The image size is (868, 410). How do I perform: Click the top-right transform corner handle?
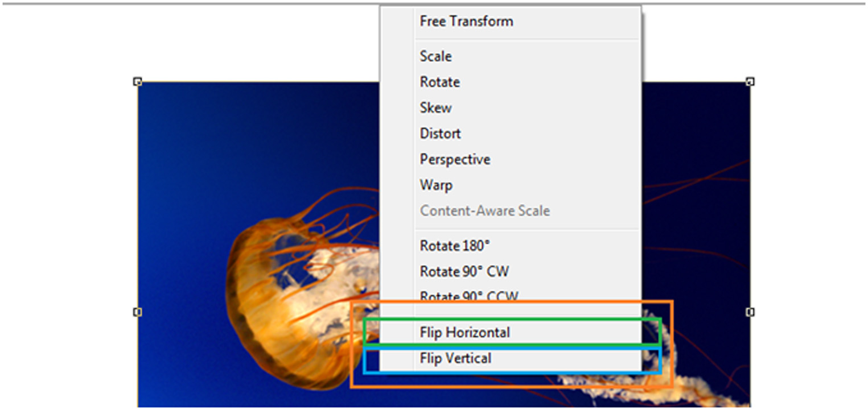point(750,82)
